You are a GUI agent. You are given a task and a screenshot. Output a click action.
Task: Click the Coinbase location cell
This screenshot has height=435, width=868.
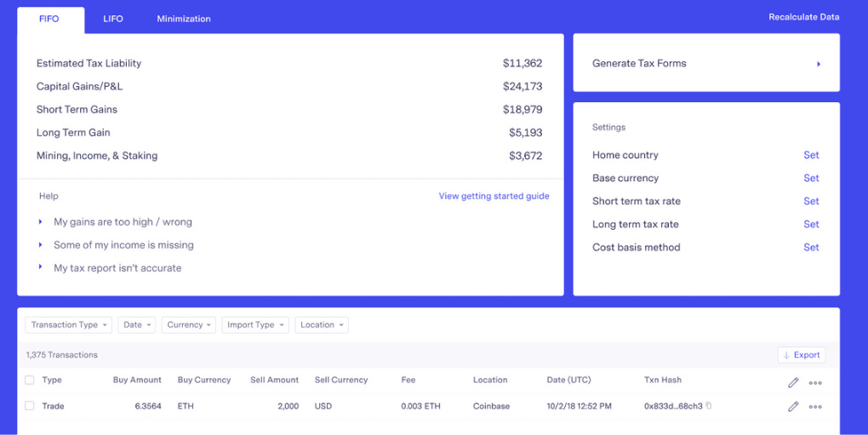[x=492, y=406]
